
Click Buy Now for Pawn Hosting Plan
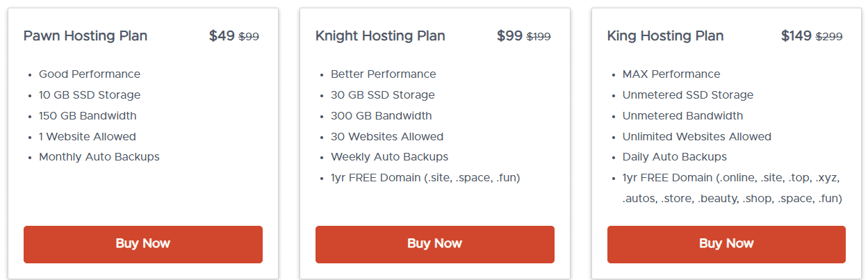pos(142,244)
